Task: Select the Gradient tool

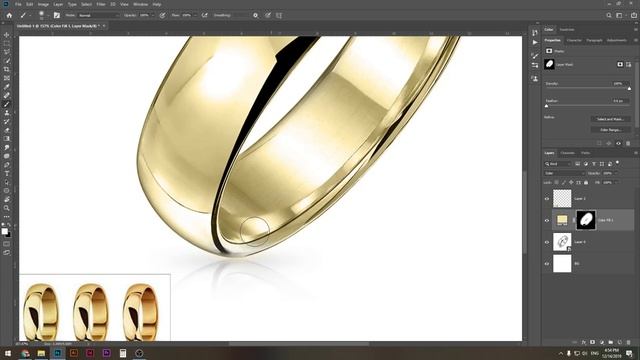Action: 7,139
